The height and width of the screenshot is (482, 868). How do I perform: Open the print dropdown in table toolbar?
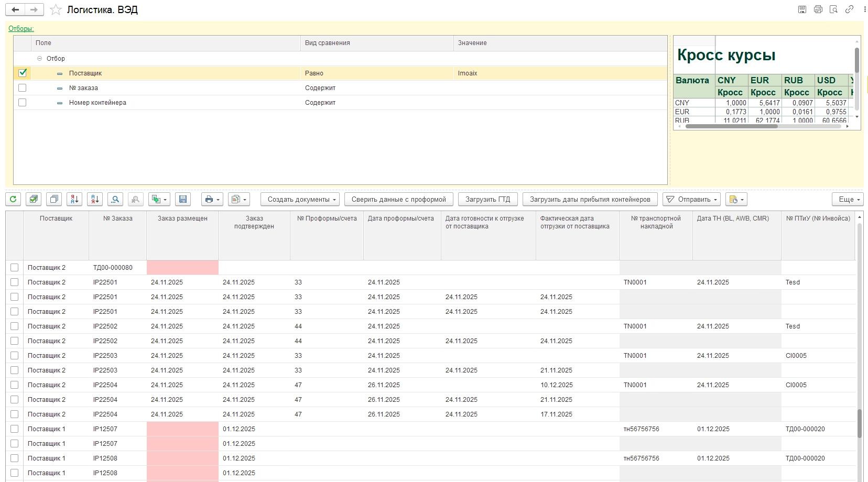pos(212,199)
